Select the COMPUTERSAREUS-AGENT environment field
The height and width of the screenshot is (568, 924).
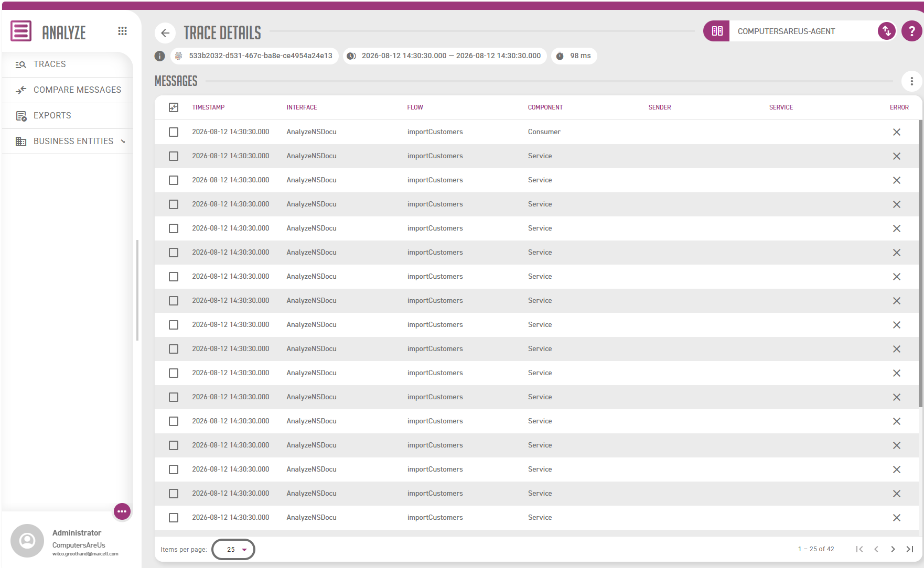pos(803,31)
